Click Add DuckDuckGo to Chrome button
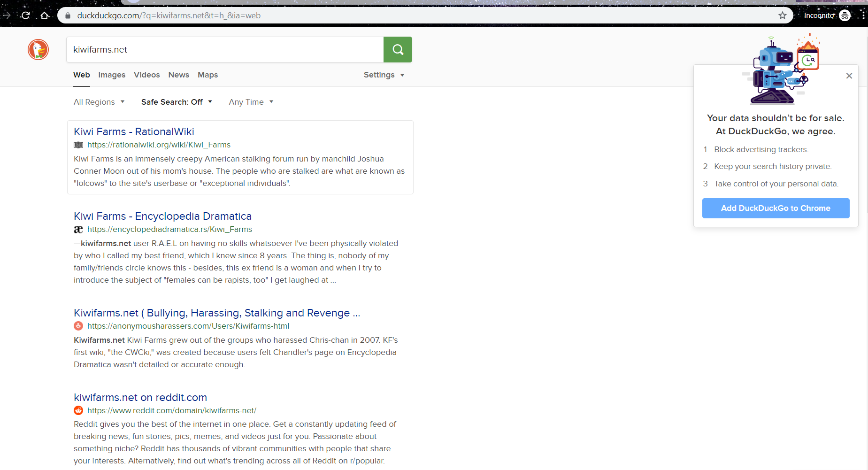Image resolution: width=868 pixels, height=470 pixels. [776, 208]
